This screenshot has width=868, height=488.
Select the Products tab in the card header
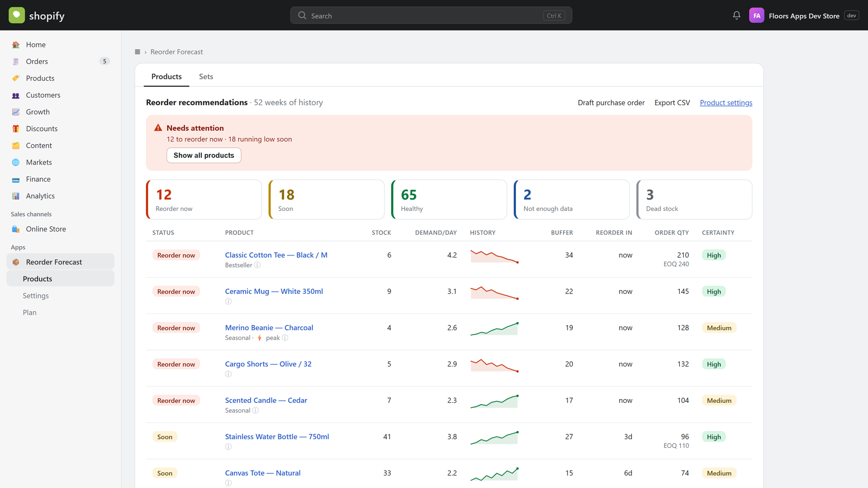click(x=167, y=76)
